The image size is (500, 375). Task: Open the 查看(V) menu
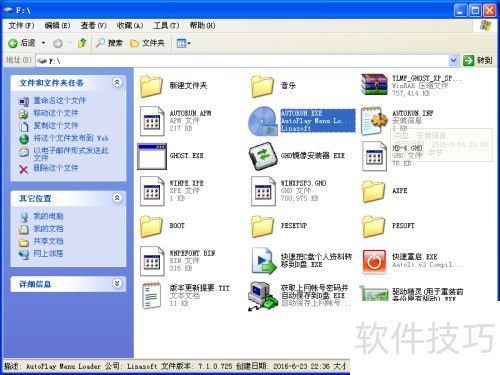pos(93,25)
